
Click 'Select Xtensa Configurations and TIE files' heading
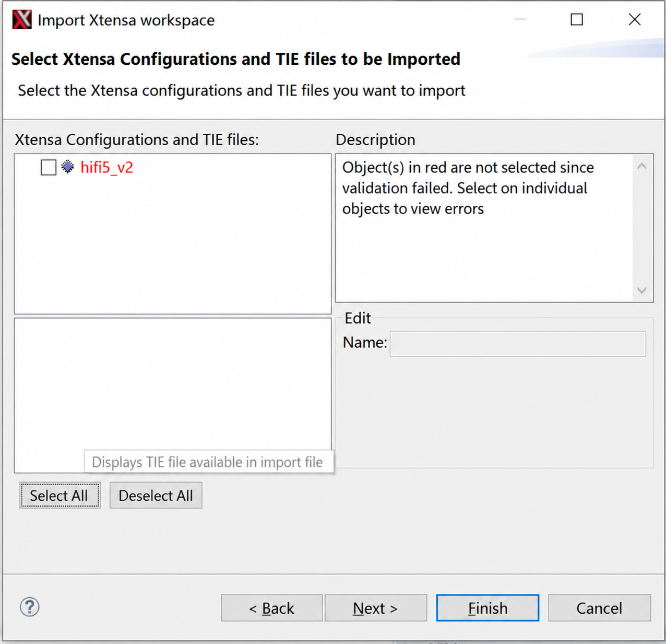pos(236,59)
